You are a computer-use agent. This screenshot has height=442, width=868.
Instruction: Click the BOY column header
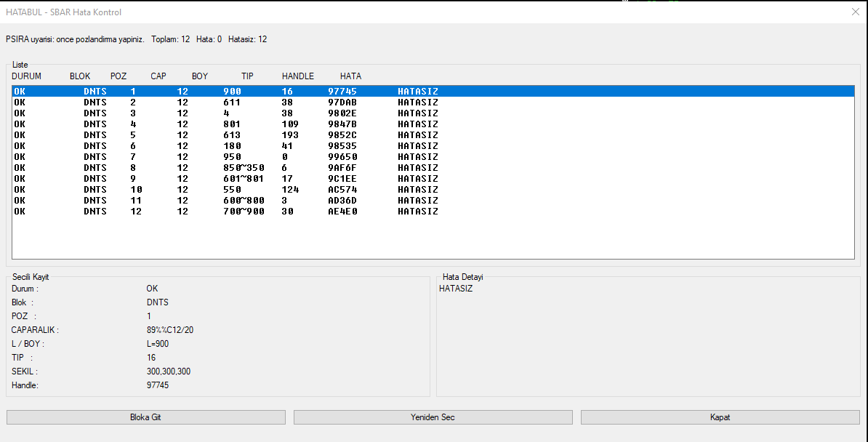(x=200, y=76)
